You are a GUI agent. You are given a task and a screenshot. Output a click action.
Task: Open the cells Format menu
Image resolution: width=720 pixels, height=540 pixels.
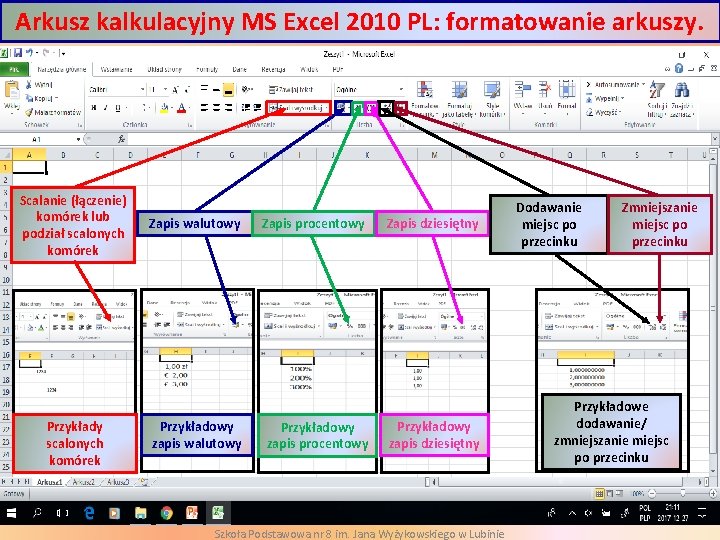click(567, 97)
